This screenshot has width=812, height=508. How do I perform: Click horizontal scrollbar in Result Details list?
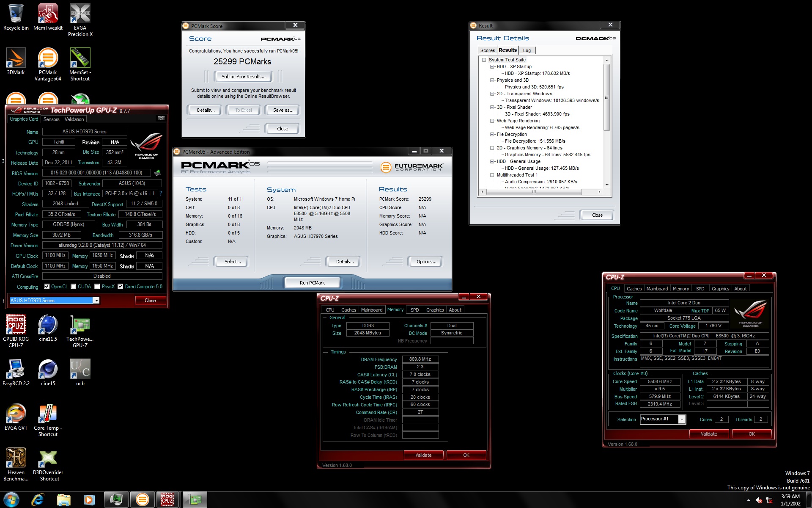pyautogui.click(x=534, y=192)
